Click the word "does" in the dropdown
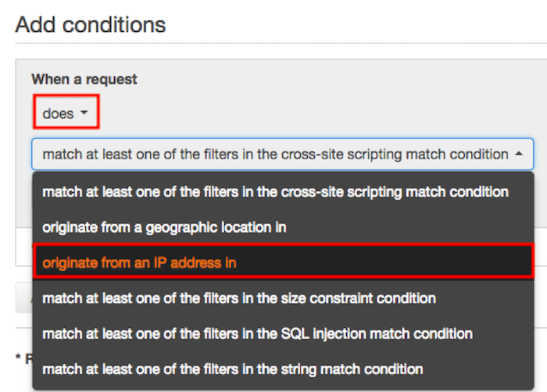 coord(58,114)
